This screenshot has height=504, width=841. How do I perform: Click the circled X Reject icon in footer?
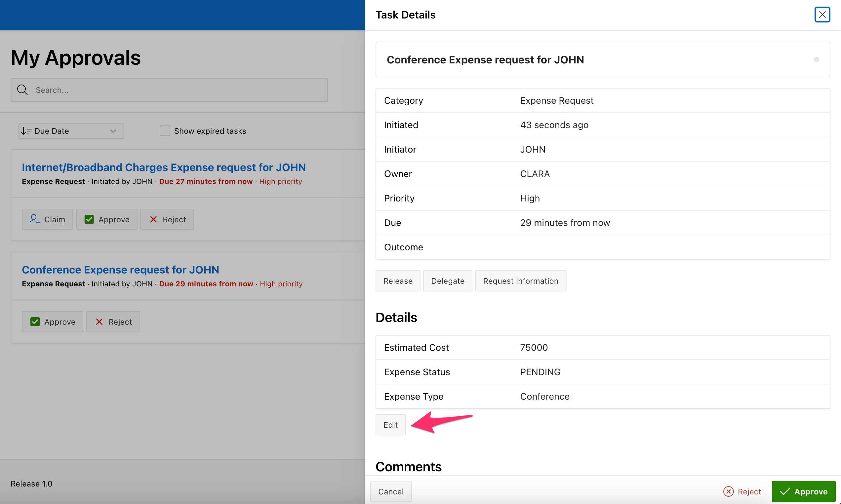[x=728, y=491]
